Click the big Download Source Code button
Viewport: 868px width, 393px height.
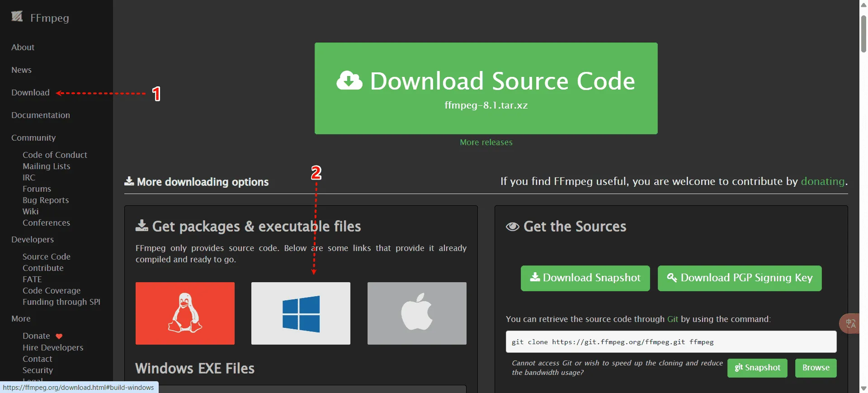pos(486,88)
